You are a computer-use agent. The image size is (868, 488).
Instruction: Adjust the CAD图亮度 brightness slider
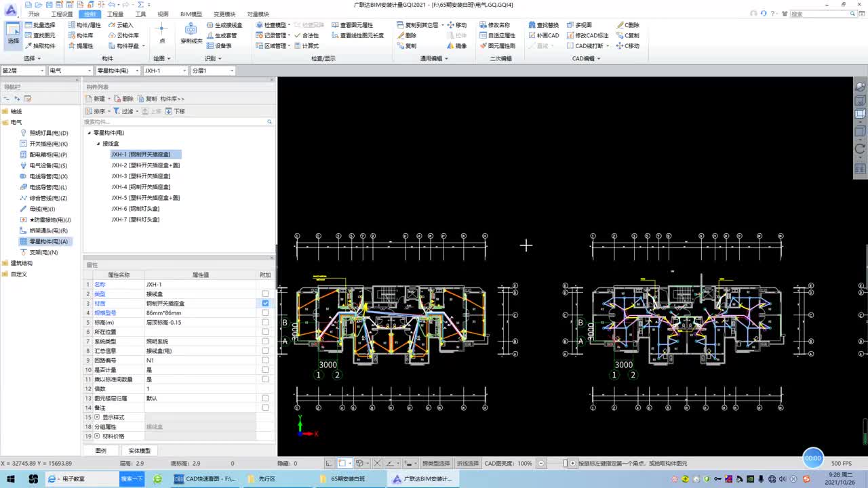565,464
